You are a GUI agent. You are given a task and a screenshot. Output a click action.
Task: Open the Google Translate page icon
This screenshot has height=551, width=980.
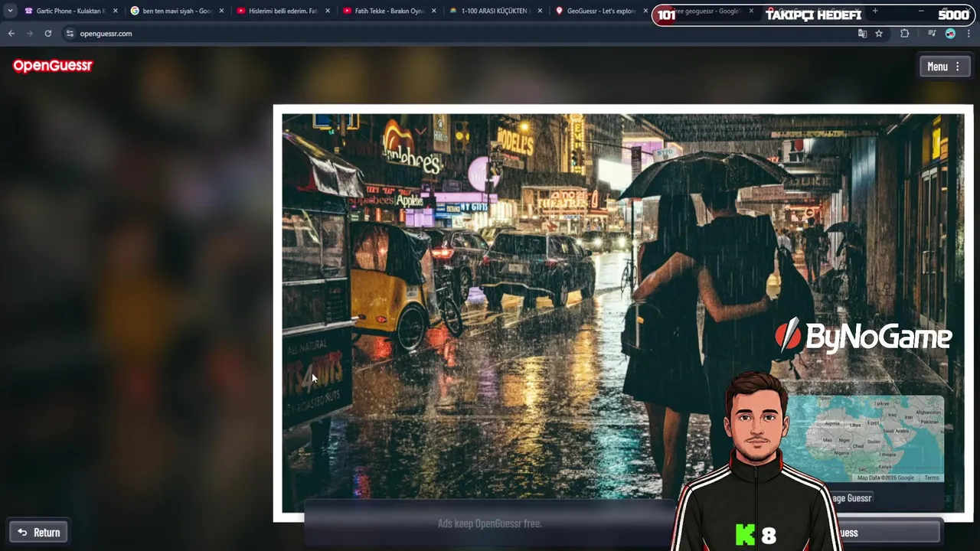(x=863, y=34)
